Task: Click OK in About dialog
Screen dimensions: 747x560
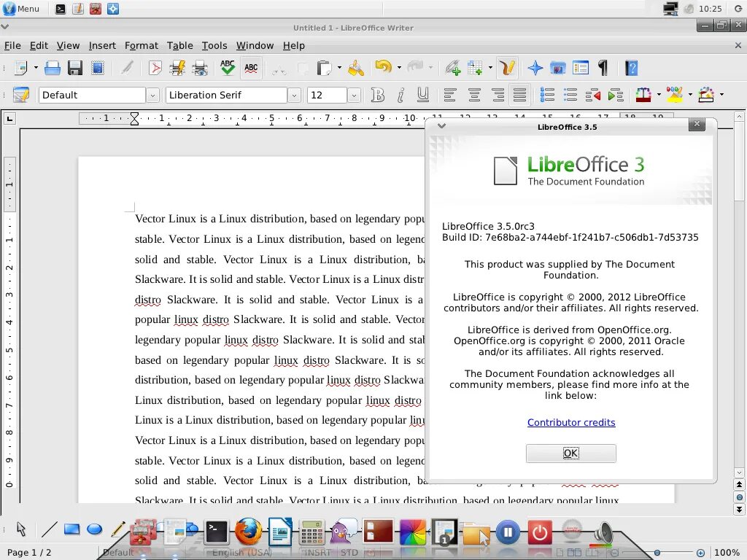Action: tap(570, 454)
